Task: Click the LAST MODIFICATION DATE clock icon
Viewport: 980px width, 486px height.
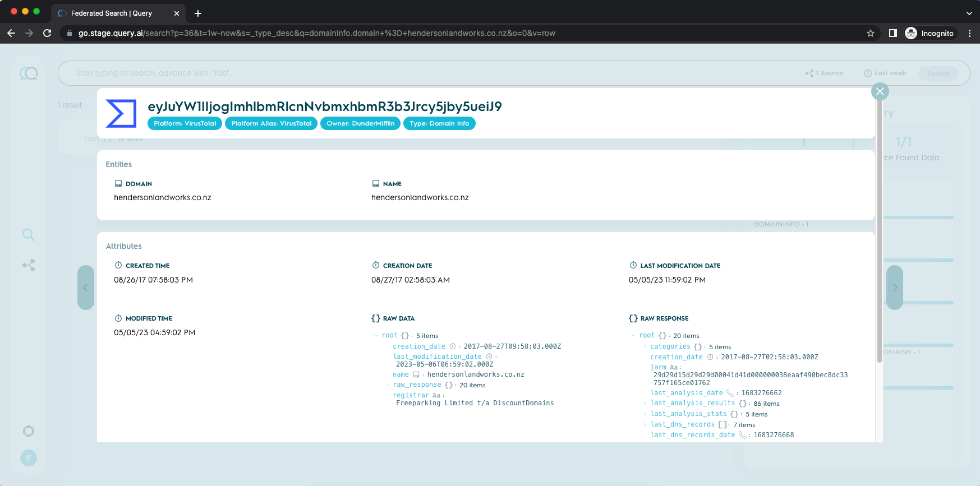Action: 633,265
